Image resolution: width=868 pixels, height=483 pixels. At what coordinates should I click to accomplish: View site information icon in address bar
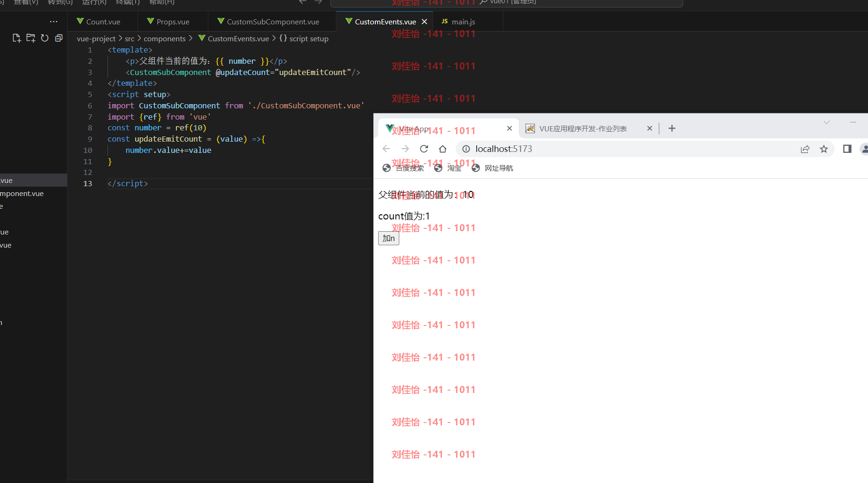click(466, 149)
